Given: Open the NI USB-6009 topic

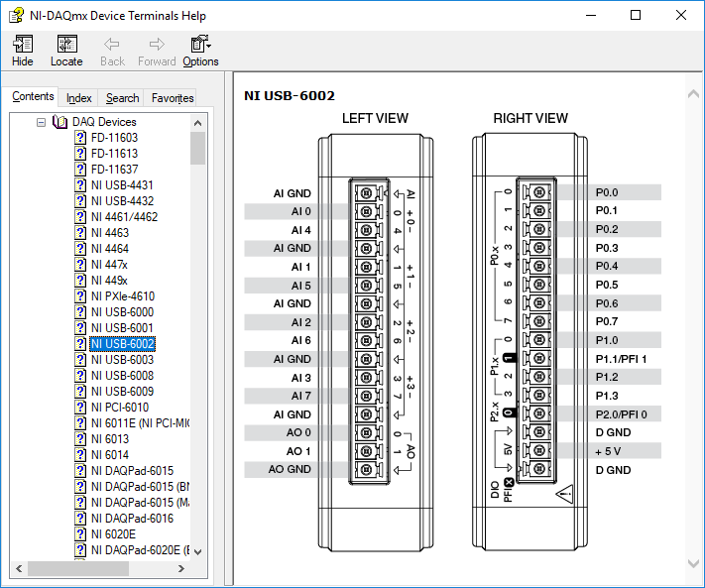Looking at the screenshot, I should click(122, 392).
